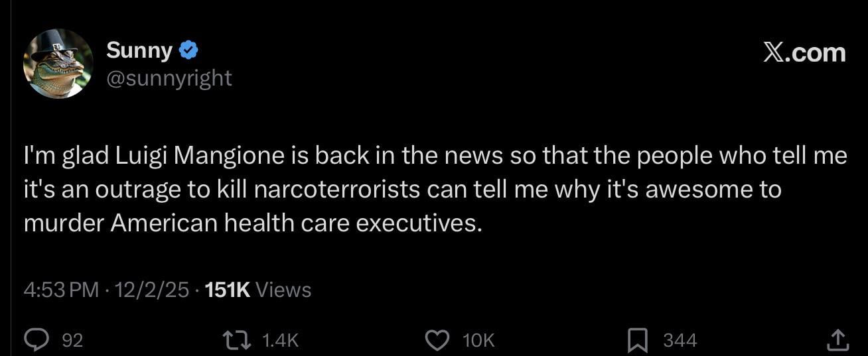Click the 10K likes count
The image size is (868, 356).
(x=478, y=341)
